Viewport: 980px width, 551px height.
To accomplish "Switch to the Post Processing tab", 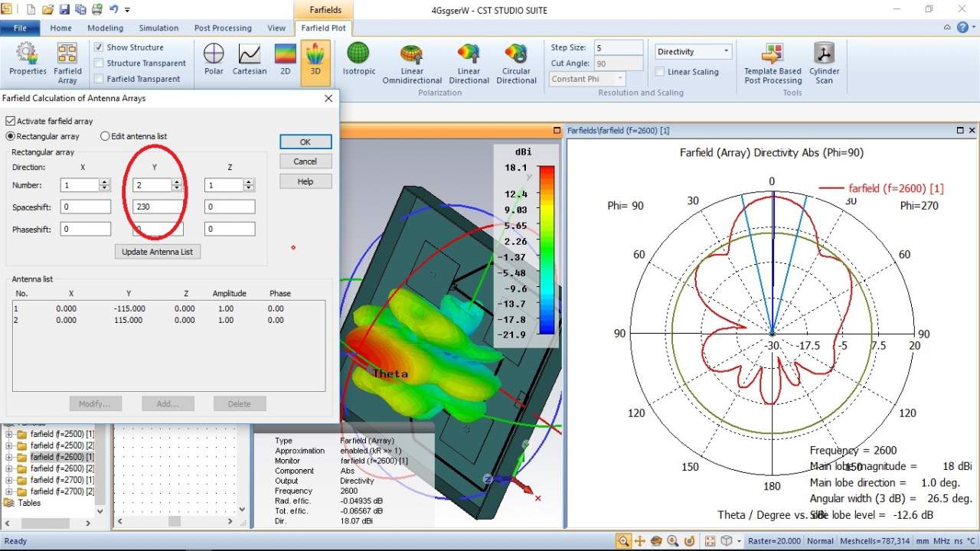I will coord(223,28).
